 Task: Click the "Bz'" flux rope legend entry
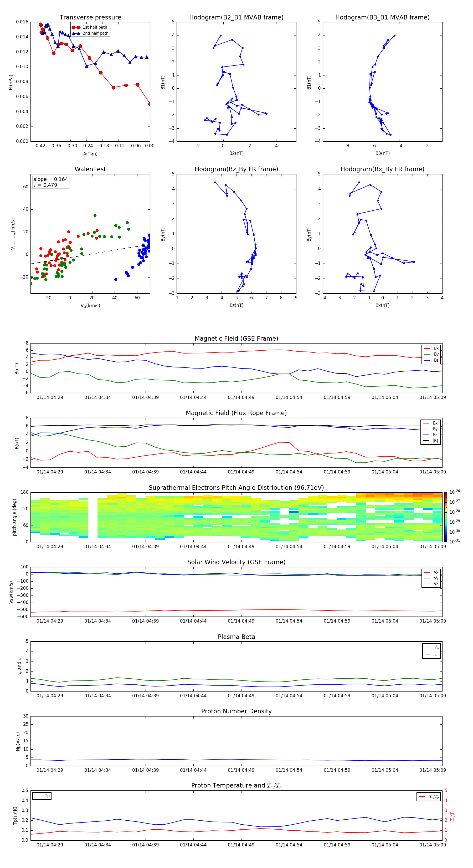[431, 435]
